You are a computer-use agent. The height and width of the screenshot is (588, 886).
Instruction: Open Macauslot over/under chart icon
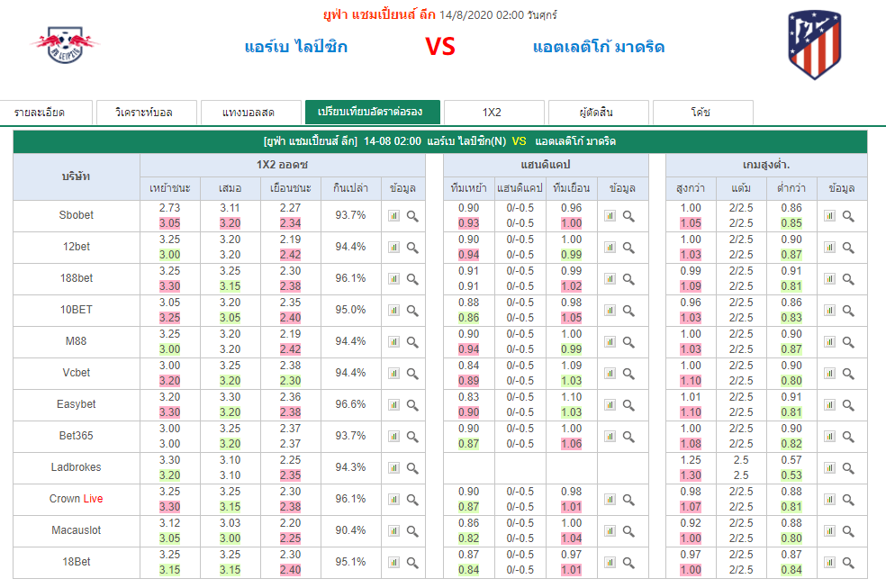pyautogui.click(x=829, y=531)
